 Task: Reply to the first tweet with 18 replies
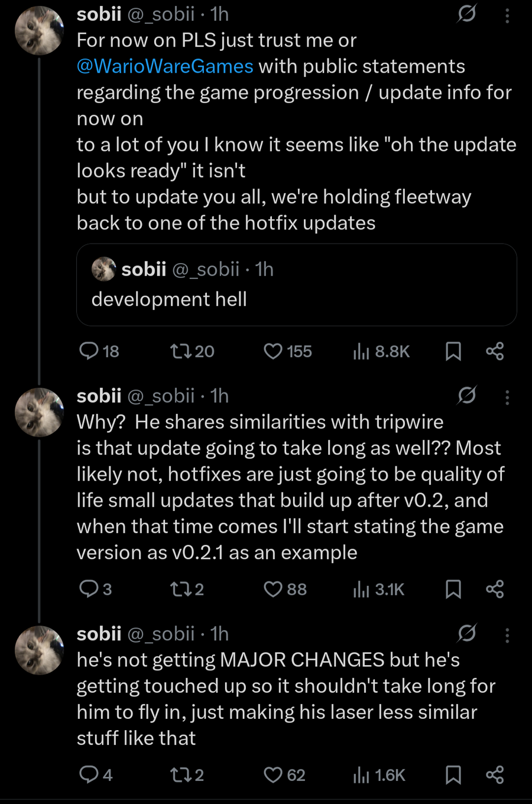tap(89, 351)
